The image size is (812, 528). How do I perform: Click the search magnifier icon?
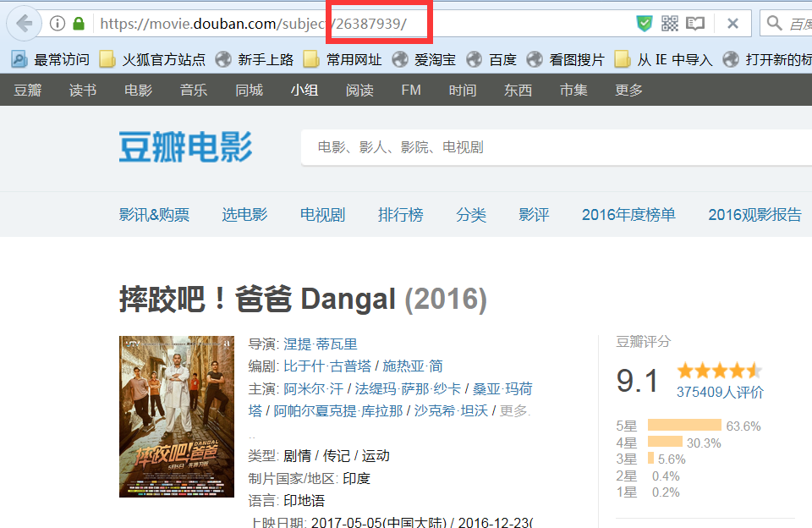(x=774, y=23)
